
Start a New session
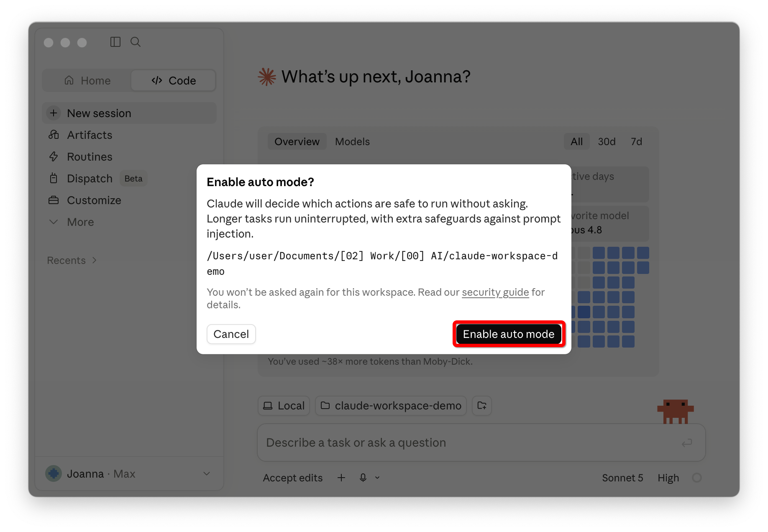coord(129,113)
